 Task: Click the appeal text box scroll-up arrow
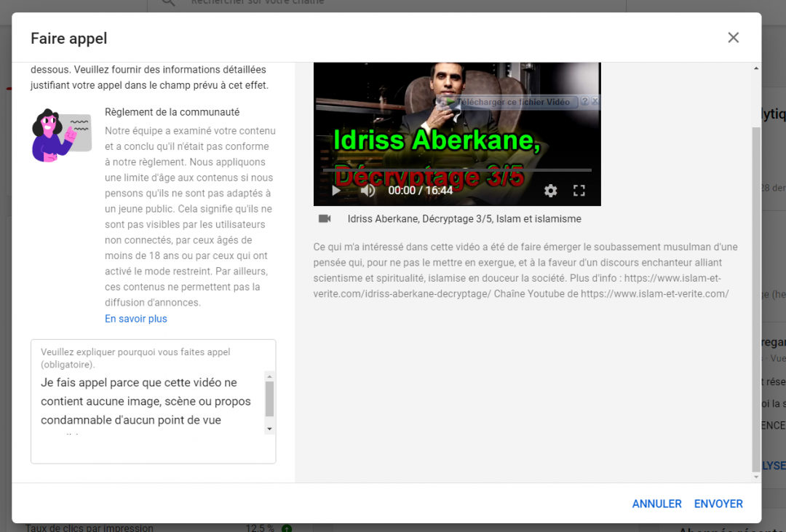270,376
